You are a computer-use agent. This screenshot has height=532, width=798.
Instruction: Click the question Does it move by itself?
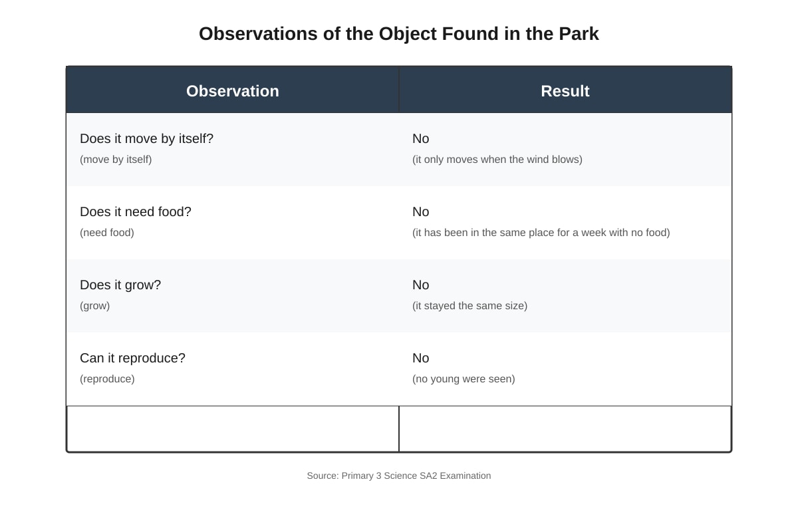(x=146, y=138)
